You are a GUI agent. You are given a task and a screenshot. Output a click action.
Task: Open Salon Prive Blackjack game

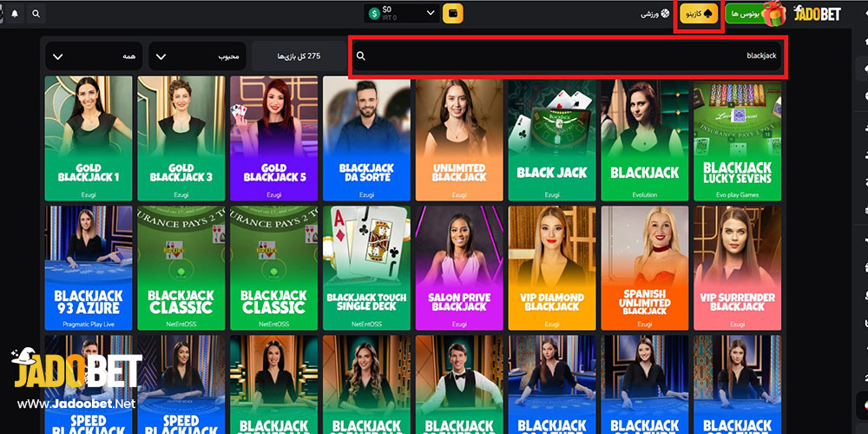tap(459, 268)
